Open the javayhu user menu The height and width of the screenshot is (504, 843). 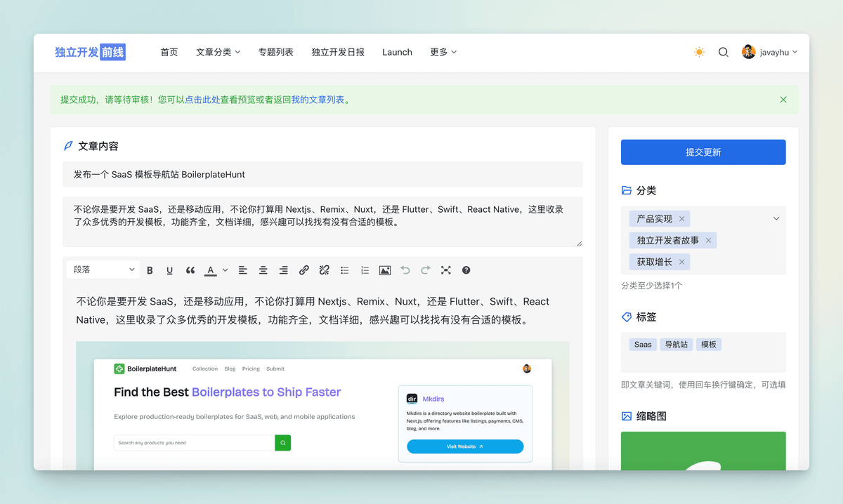tap(770, 52)
